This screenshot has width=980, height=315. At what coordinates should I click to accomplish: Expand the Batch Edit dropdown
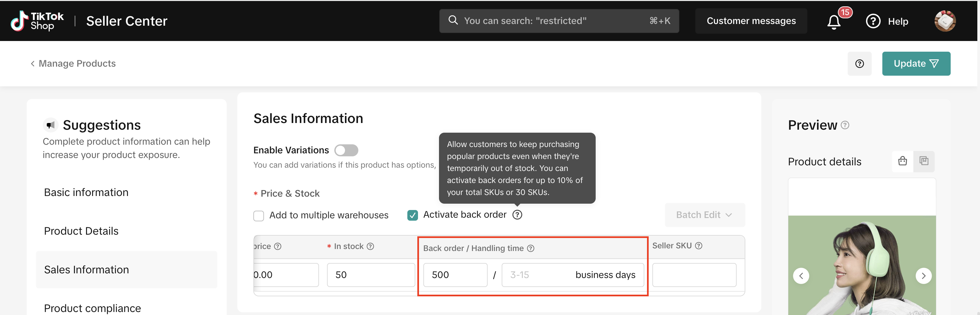click(704, 215)
